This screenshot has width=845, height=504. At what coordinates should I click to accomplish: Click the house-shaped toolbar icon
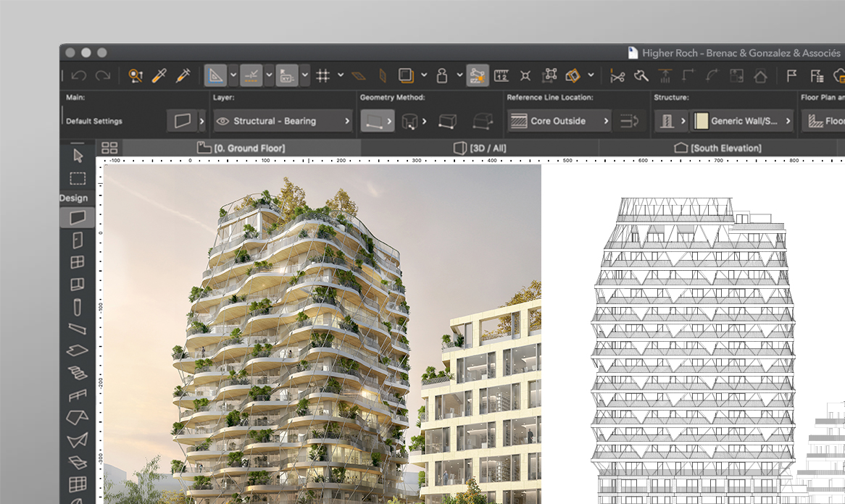(760, 76)
